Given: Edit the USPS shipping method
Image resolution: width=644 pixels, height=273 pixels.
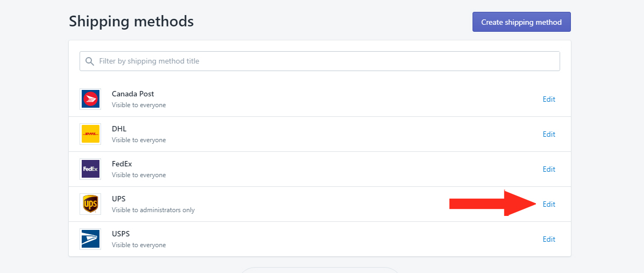Looking at the screenshot, I should coord(549,239).
